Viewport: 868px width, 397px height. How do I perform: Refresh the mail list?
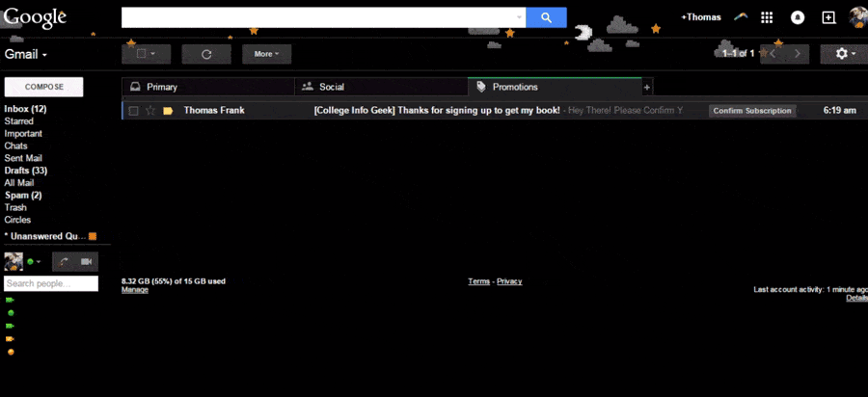(206, 54)
